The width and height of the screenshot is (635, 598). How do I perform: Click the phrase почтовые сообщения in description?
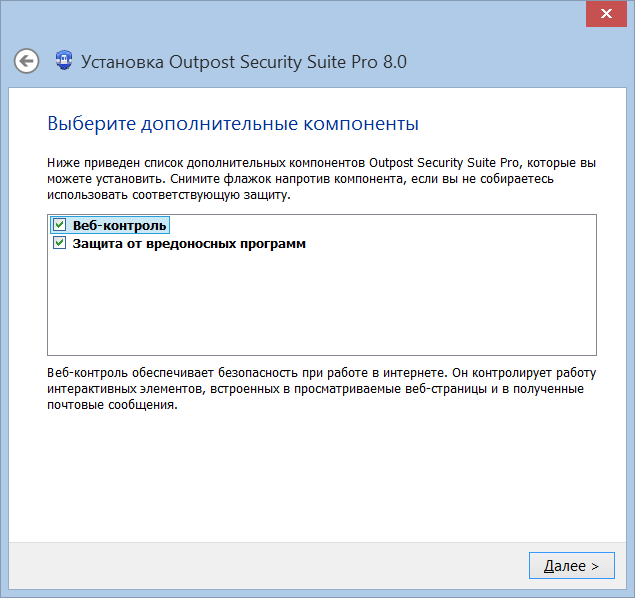pyautogui.click(x=112, y=406)
